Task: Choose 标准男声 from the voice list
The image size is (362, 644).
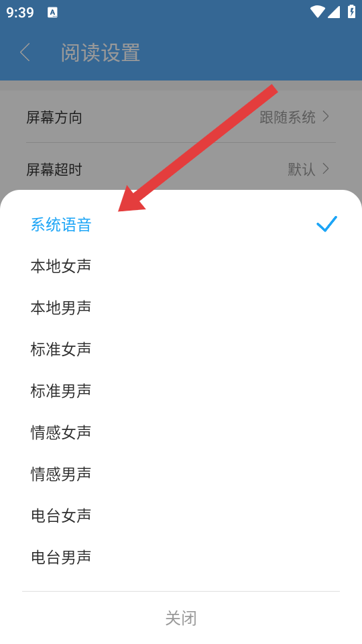Action: pyautogui.click(x=181, y=390)
